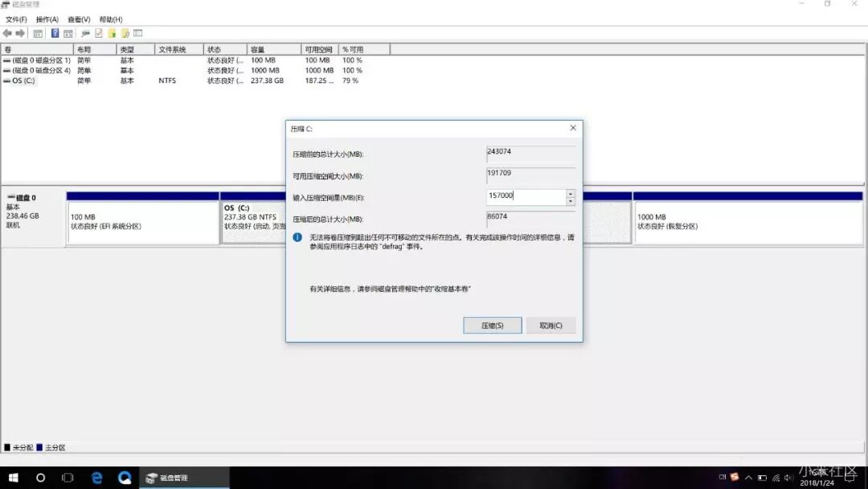The height and width of the screenshot is (489, 868).
Task: Click the Sogou input method tray icon
Action: [x=735, y=477]
